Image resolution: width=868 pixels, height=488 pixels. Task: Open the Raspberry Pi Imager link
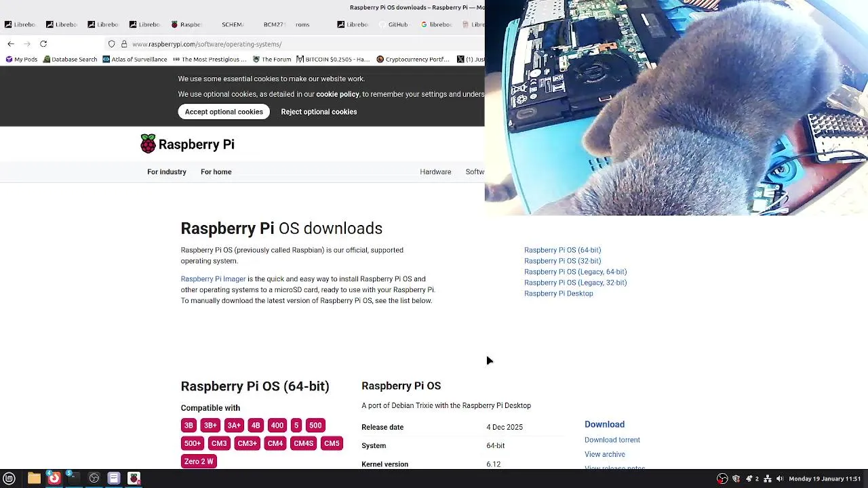pyautogui.click(x=213, y=279)
